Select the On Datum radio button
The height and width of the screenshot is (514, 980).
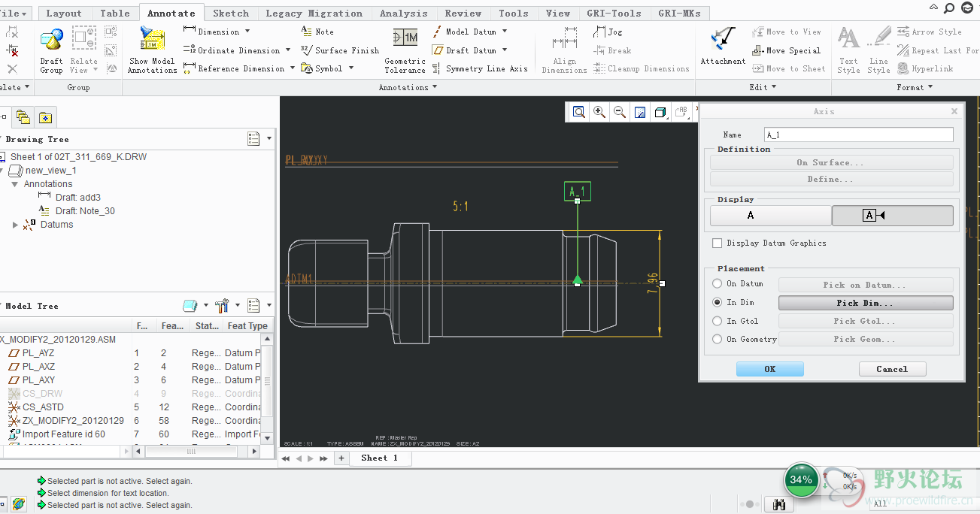pyautogui.click(x=717, y=284)
